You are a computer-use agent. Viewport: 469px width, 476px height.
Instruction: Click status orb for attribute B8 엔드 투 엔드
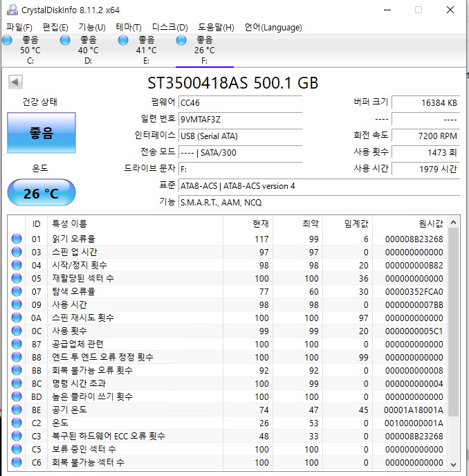point(17,357)
